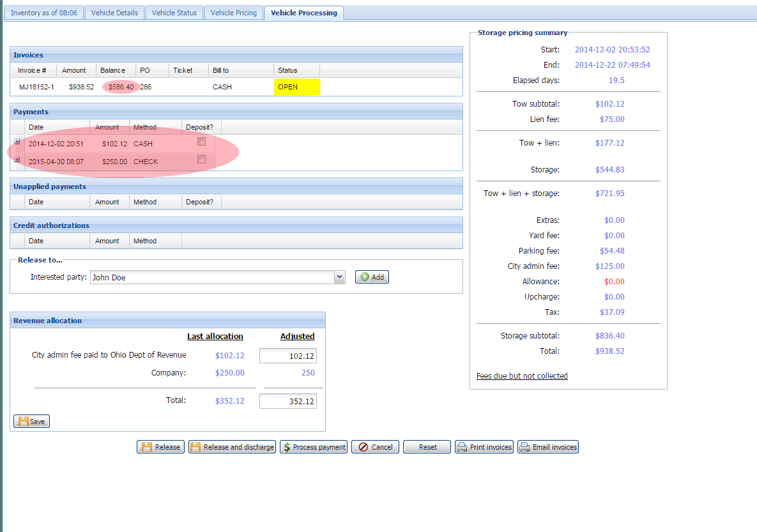
Task: Click the red Cancel circle icon
Action: point(363,447)
